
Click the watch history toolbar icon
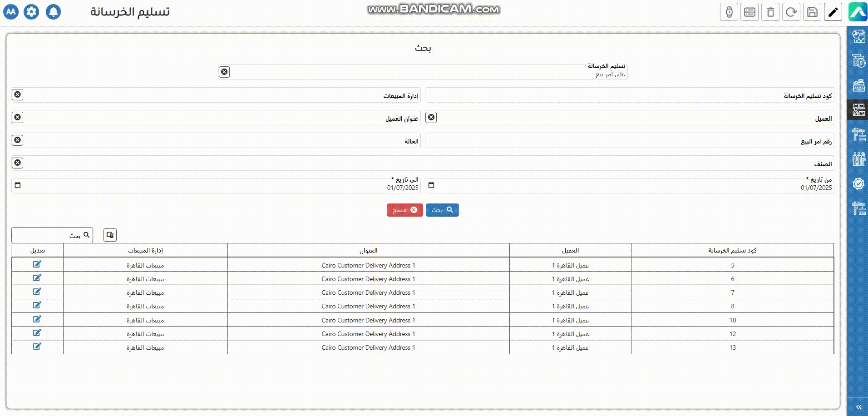(729, 12)
